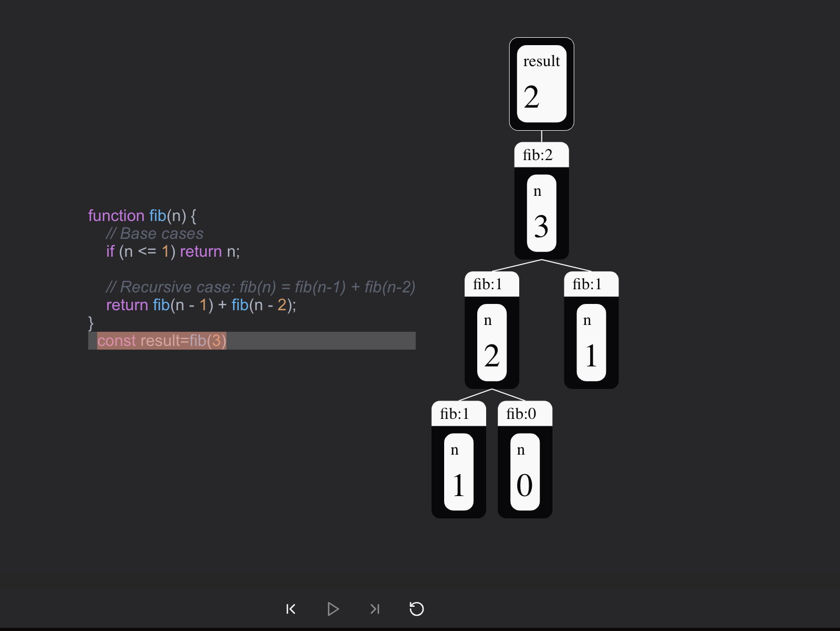This screenshot has width=840, height=631.
Task: Click the '// Base cases' comment
Action: [x=155, y=234]
